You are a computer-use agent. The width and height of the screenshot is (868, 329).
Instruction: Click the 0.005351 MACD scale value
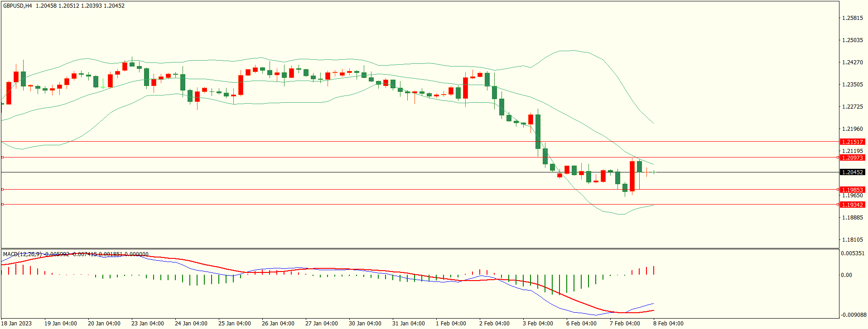[853, 253]
